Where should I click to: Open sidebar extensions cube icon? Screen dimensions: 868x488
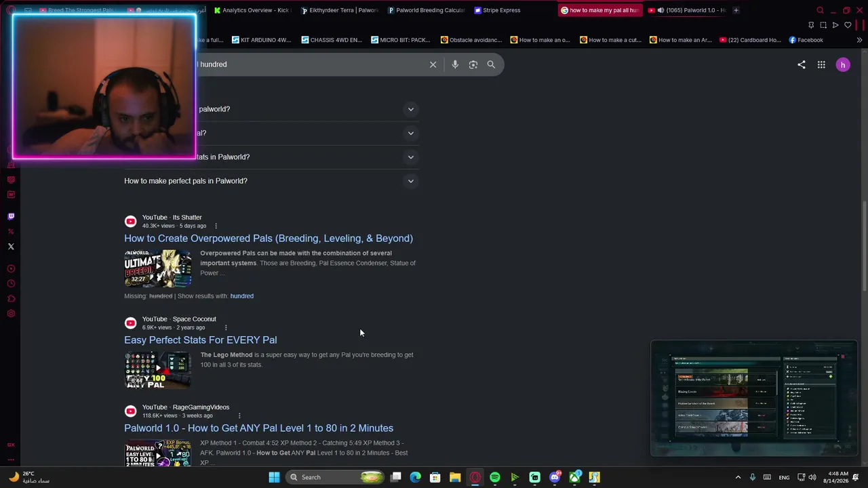click(11, 298)
